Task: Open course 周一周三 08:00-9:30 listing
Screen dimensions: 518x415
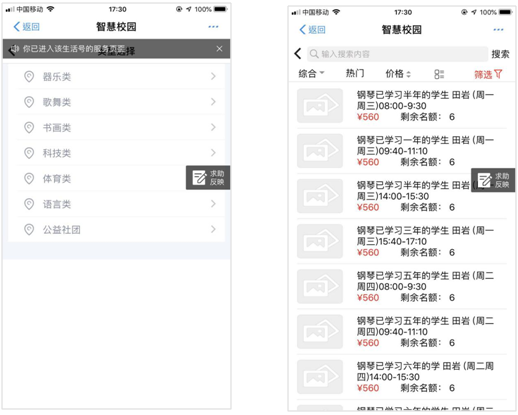Action: 402,106
